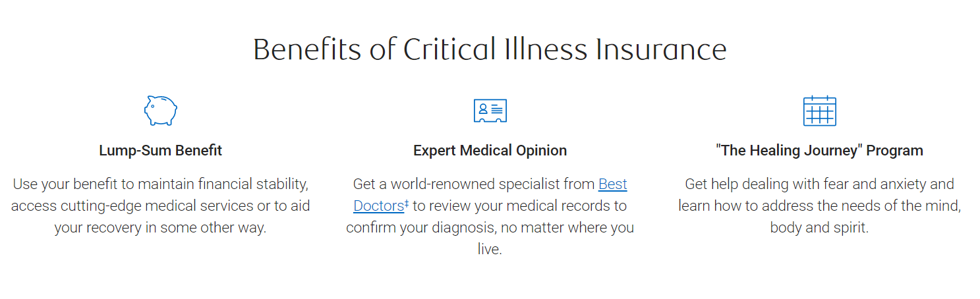Click the Expert Medical Opinion heading

tap(490, 150)
